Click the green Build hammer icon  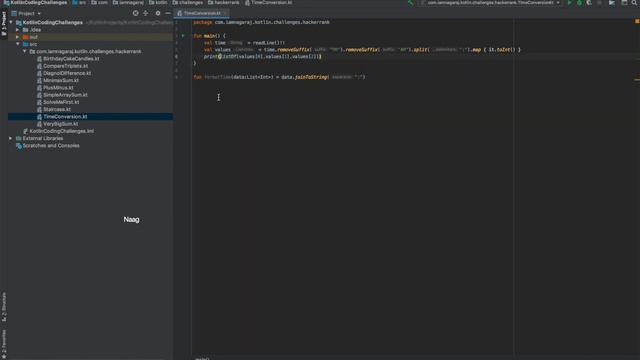pyautogui.click(x=411, y=3)
